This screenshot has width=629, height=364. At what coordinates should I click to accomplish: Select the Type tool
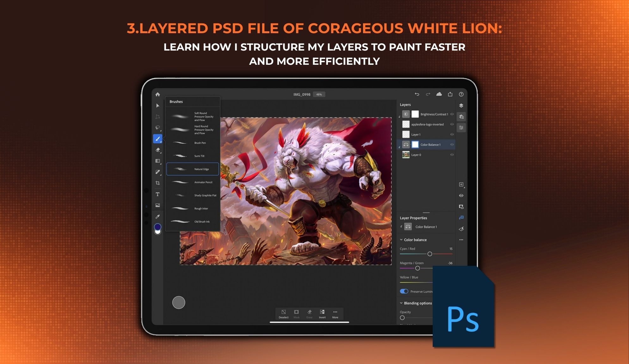[x=157, y=194]
